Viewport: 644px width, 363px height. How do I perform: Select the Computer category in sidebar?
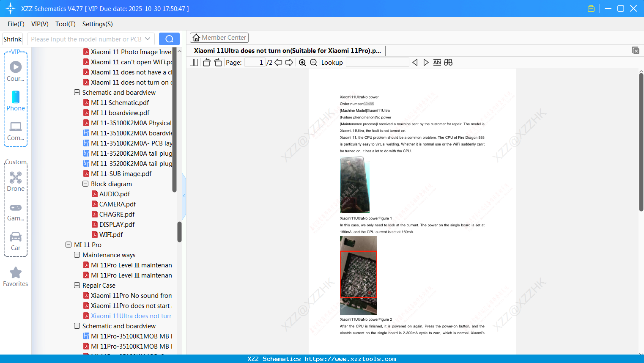16,131
